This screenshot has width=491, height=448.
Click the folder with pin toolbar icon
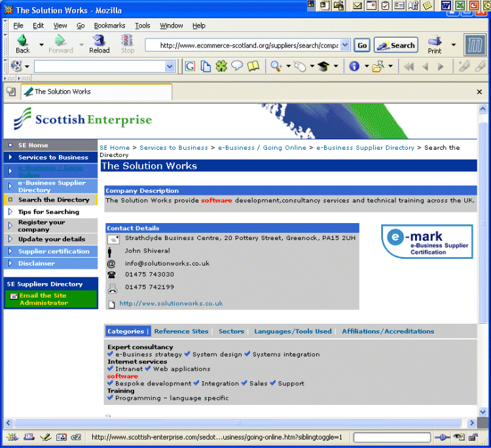[x=378, y=66]
